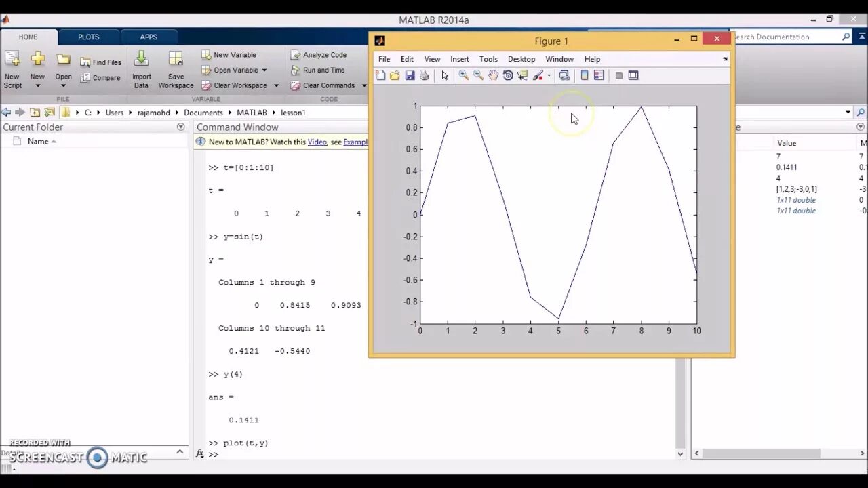Screen dimensions: 868x488
Task: Toggle the Data Cursor tool
Action: point(522,75)
